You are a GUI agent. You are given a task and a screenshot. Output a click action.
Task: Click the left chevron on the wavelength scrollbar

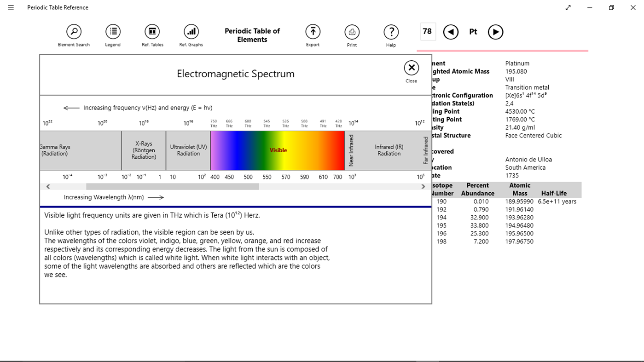[48, 186]
